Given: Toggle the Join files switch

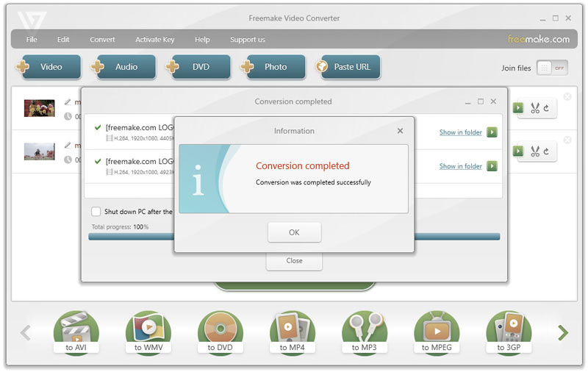Looking at the screenshot, I should (x=552, y=68).
